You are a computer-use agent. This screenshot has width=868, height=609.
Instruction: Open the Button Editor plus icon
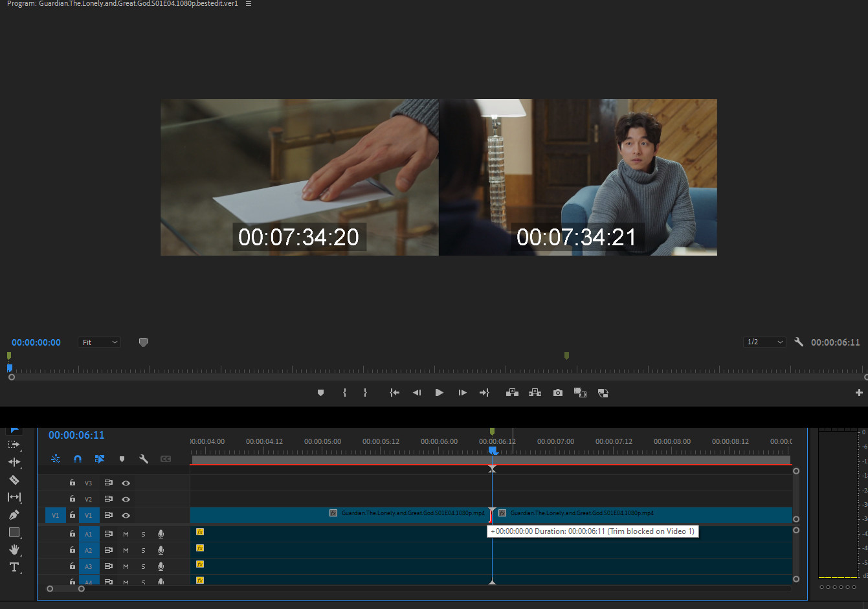coord(859,393)
